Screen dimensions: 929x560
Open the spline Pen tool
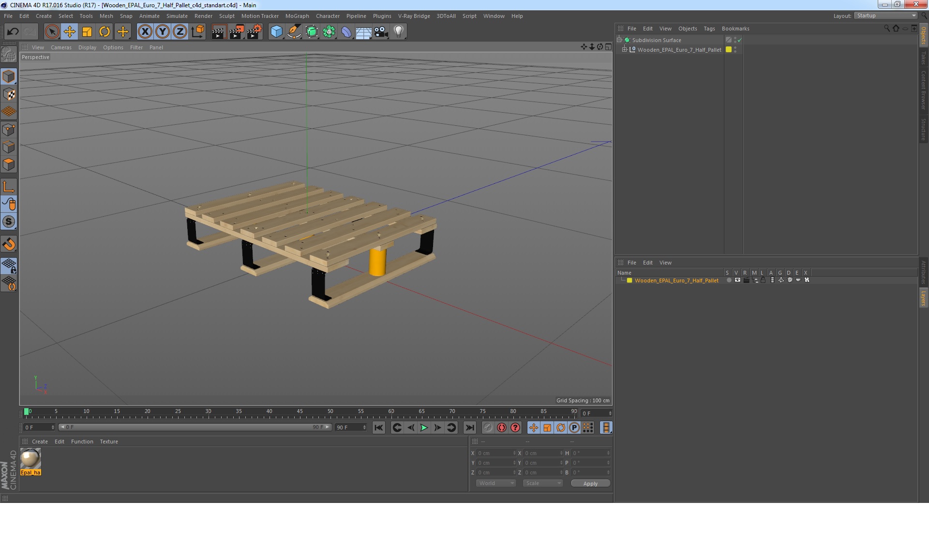pyautogui.click(x=294, y=32)
